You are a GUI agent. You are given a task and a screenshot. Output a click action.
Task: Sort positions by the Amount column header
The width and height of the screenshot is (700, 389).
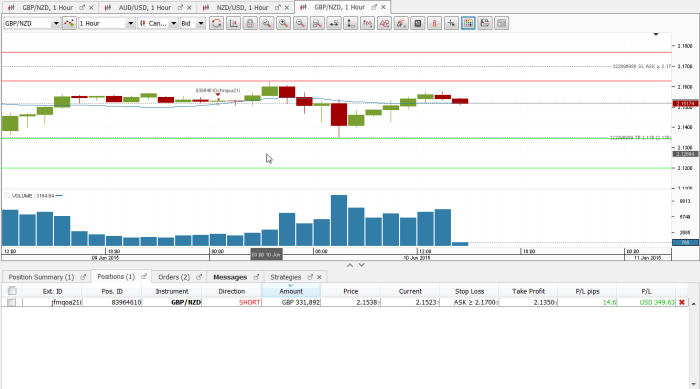(x=291, y=291)
